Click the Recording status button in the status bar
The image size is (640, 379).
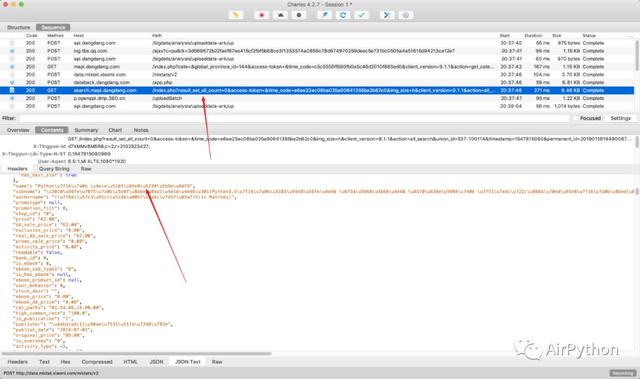(x=623, y=373)
